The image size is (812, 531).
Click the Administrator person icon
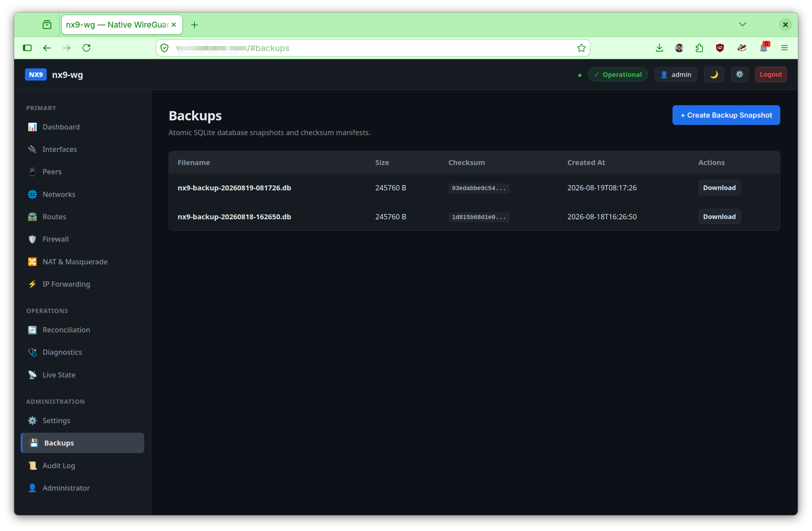[32, 488]
